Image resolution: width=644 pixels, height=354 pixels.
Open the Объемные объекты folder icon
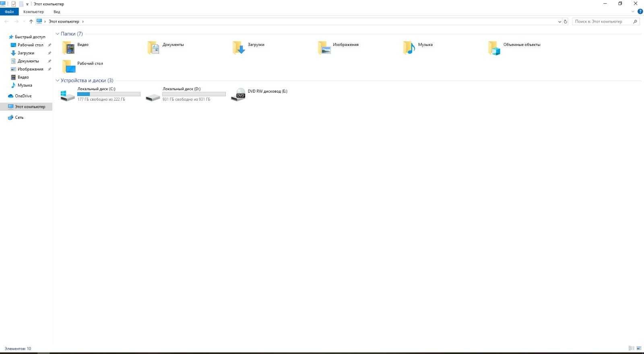click(494, 48)
